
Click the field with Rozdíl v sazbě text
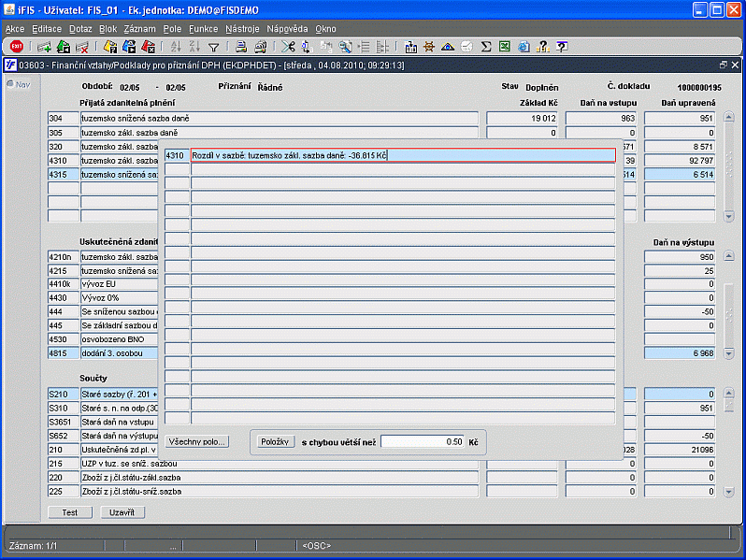pos(403,155)
